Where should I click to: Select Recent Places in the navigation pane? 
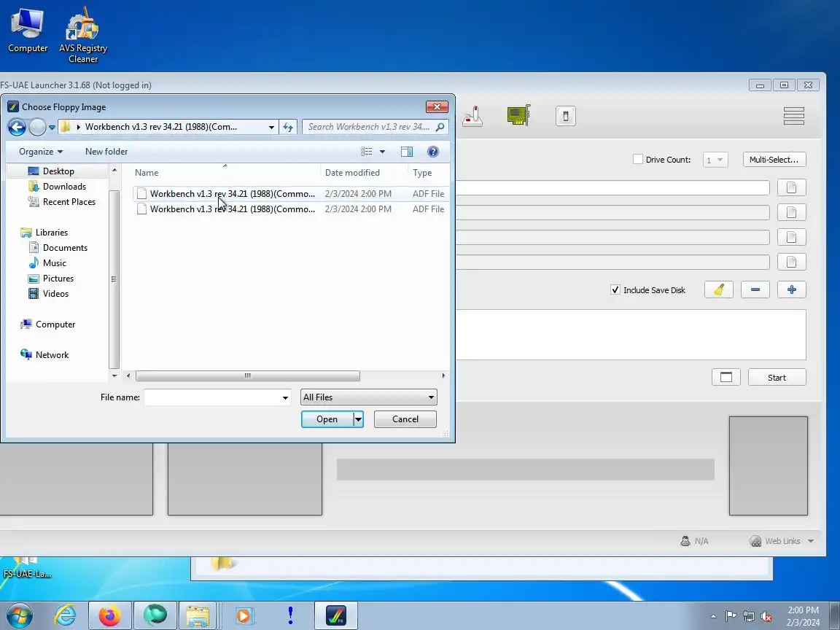click(69, 202)
